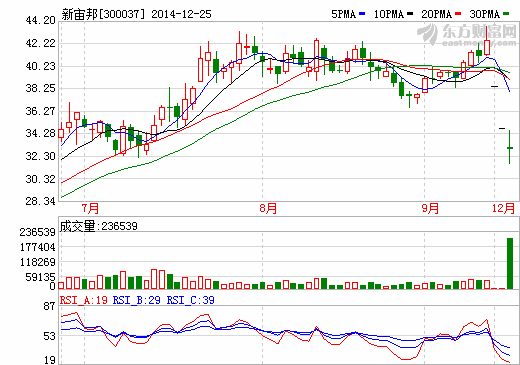Click the red 20PMA legend color marker
The height and width of the screenshot is (365, 520).
[458, 14]
